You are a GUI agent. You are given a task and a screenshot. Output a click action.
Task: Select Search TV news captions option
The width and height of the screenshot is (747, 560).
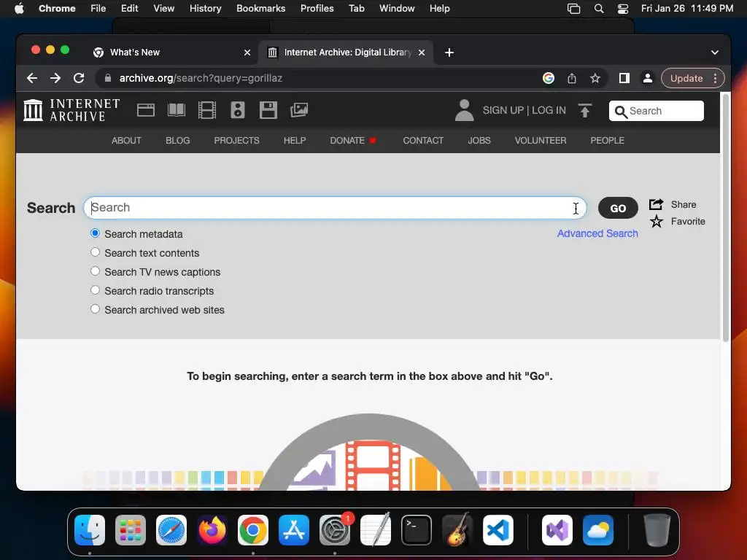coord(96,271)
